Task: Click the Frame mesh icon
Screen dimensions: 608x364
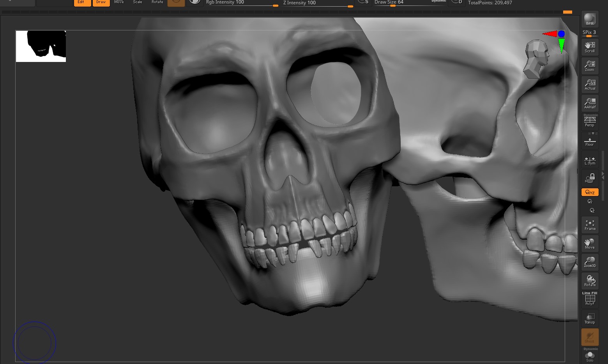Action: pyautogui.click(x=590, y=225)
